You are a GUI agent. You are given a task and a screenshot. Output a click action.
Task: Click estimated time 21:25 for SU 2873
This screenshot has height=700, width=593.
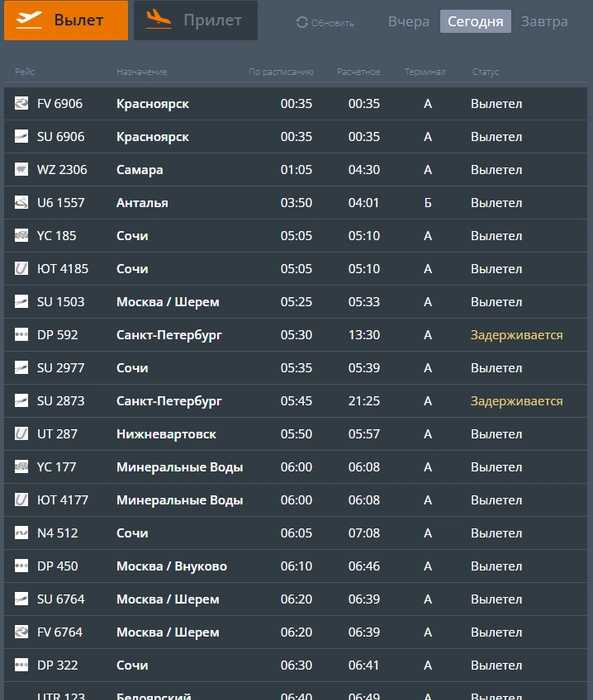(364, 401)
